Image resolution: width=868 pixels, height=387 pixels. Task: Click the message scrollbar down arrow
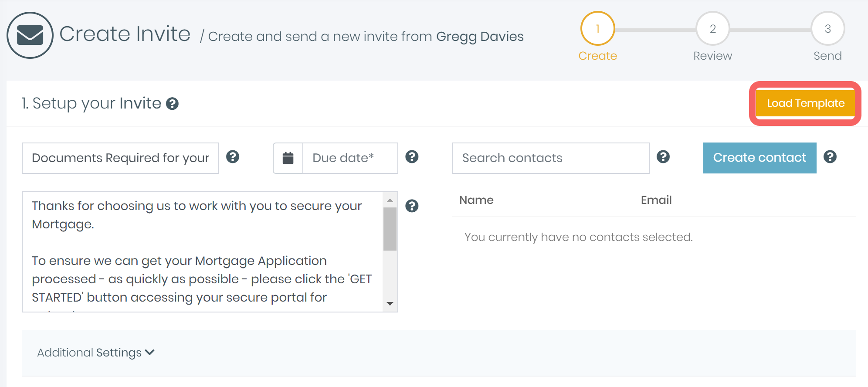[x=390, y=304]
